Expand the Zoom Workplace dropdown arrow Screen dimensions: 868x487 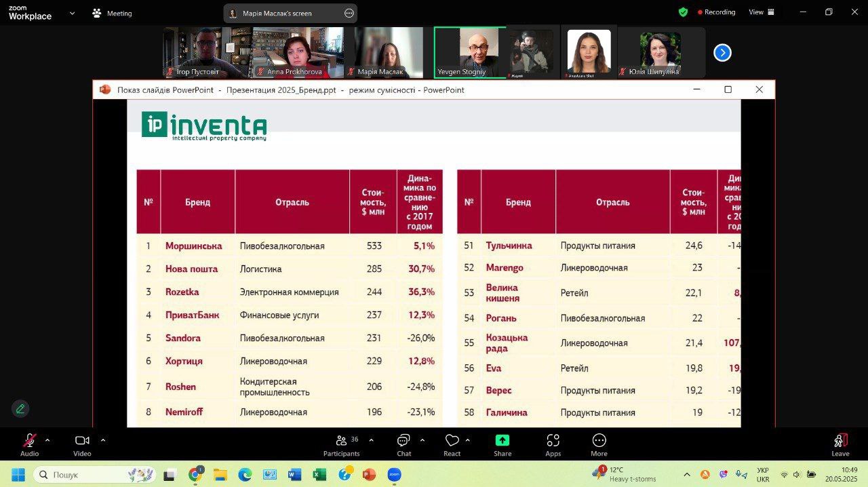pyautogui.click(x=72, y=13)
